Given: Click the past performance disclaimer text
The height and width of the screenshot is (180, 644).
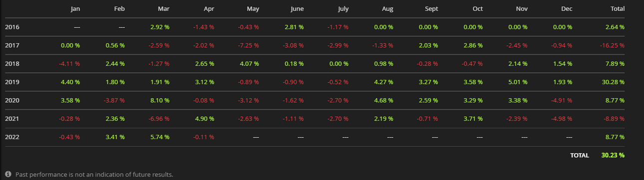Looking at the screenshot, I should tap(94, 175).
